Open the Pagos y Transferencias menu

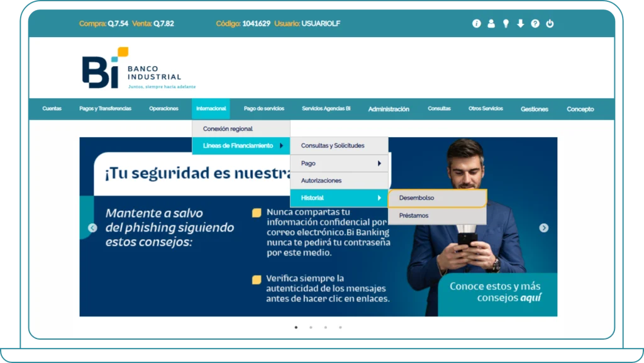click(105, 109)
